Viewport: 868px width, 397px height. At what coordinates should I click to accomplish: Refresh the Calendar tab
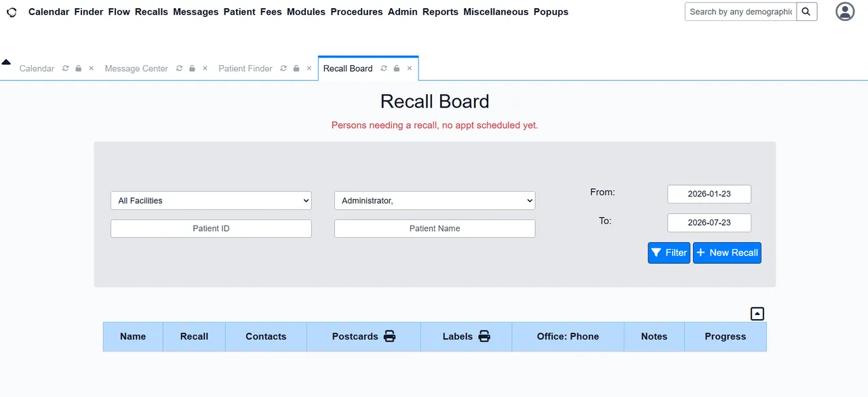click(x=65, y=68)
